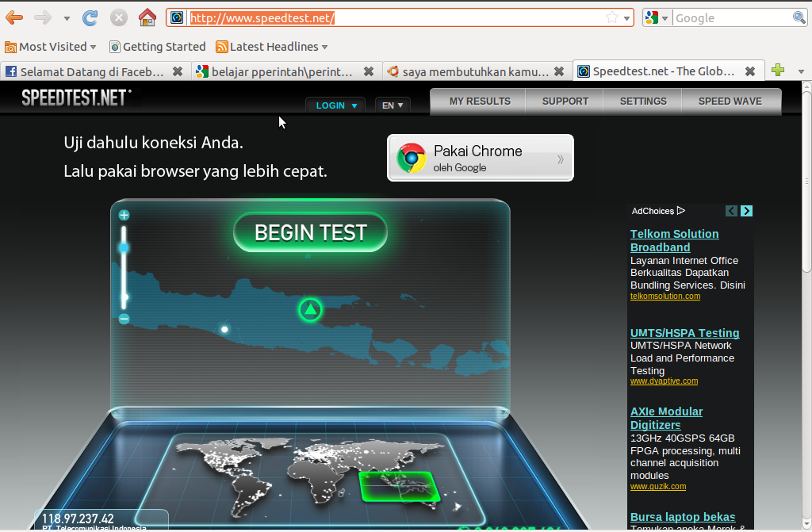Viewport: 812px width, 532px height.
Task: Open the Getting Started bookmark
Action: coord(158,47)
